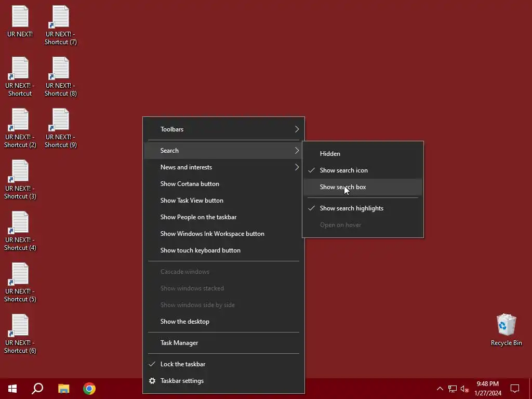Open Taskbar settings with the gear icon
The image size is (532, 399).
tap(223, 381)
